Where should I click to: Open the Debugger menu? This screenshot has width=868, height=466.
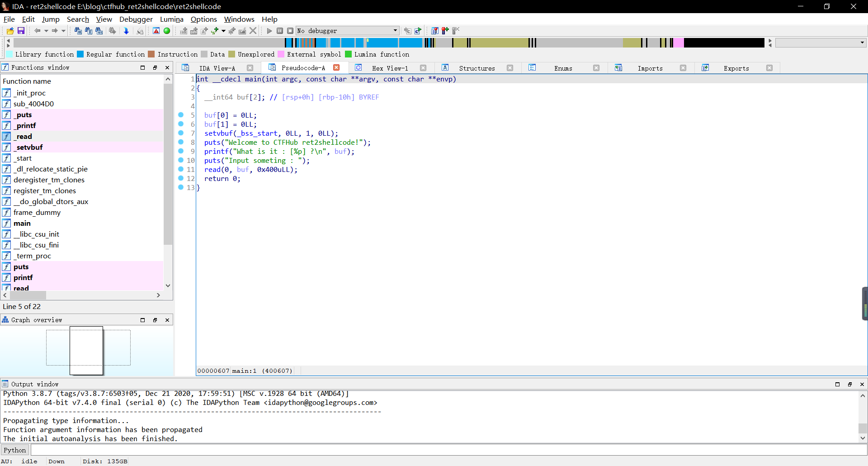click(x=136, y=19)
